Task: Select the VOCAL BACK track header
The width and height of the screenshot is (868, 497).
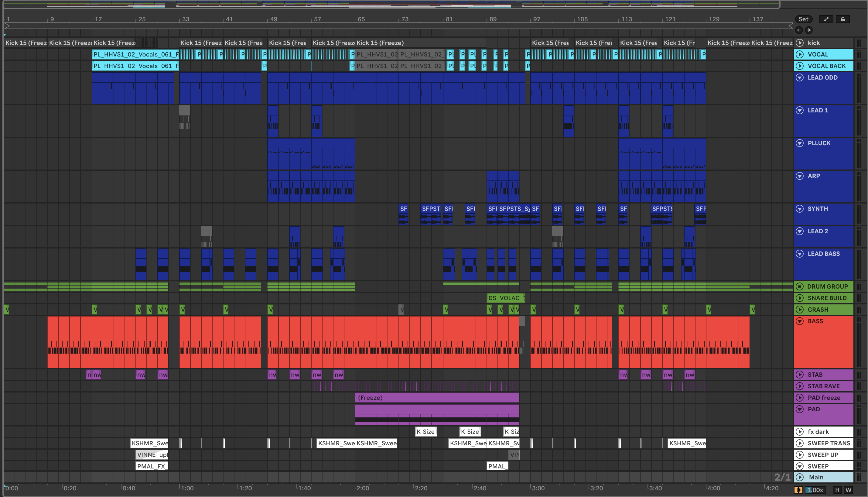Action: coord(826,66)
